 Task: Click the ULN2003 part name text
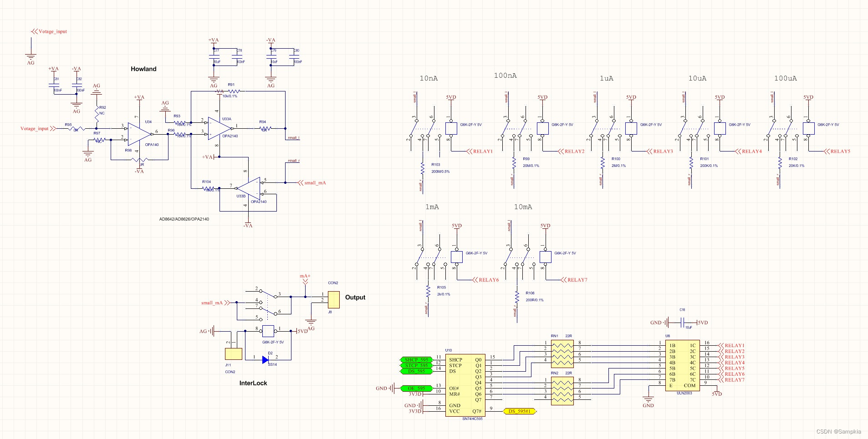coord(684,393)
